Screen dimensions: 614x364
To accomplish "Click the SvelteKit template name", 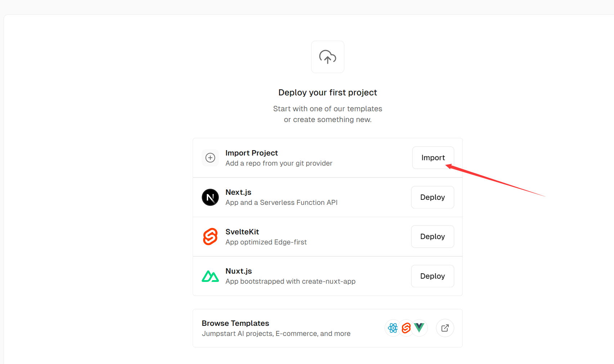I will (x=242, y=232).
